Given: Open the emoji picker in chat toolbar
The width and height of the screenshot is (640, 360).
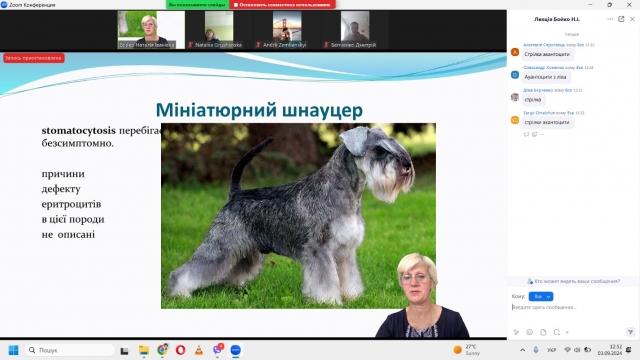Looking at the screenshot, I should (x=529, y=332).
